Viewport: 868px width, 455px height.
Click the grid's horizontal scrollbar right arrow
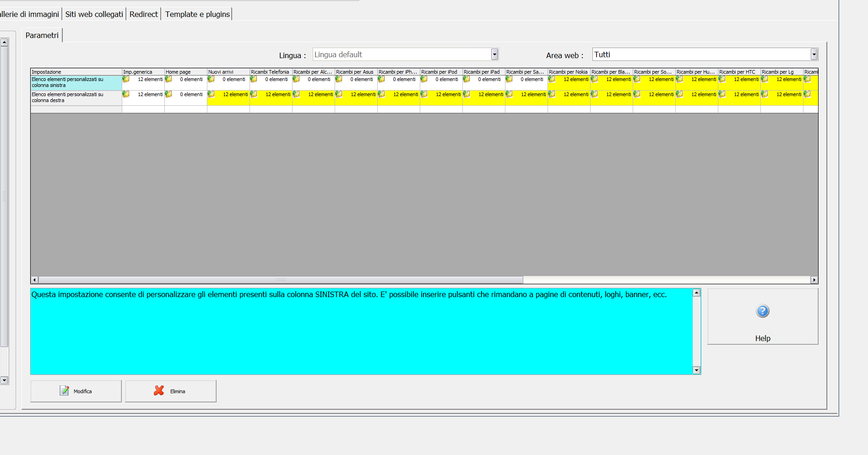click(x=814, y=280)
